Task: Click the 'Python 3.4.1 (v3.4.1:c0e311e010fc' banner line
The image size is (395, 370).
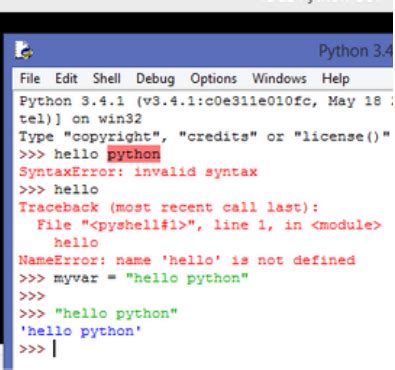Action: [206, 101]
